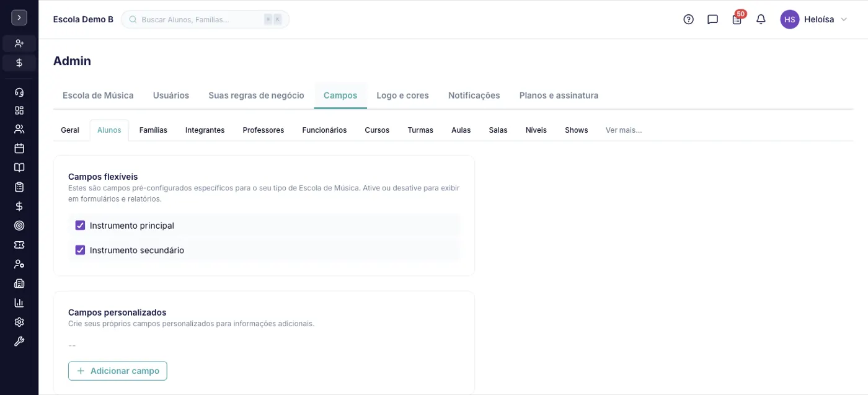
Task: Click the Adicionar campo button
Action: coord(118,371)
